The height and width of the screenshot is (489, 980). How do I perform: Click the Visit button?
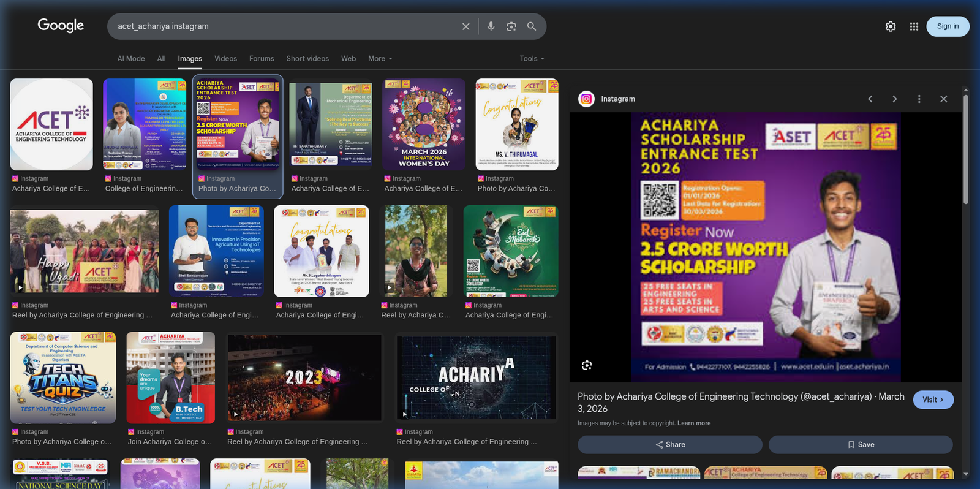(x=933, y=400)
